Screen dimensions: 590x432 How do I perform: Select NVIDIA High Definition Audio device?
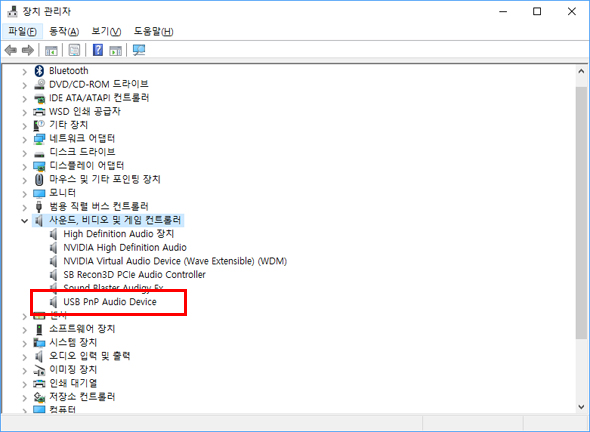(x=125, y=248)
